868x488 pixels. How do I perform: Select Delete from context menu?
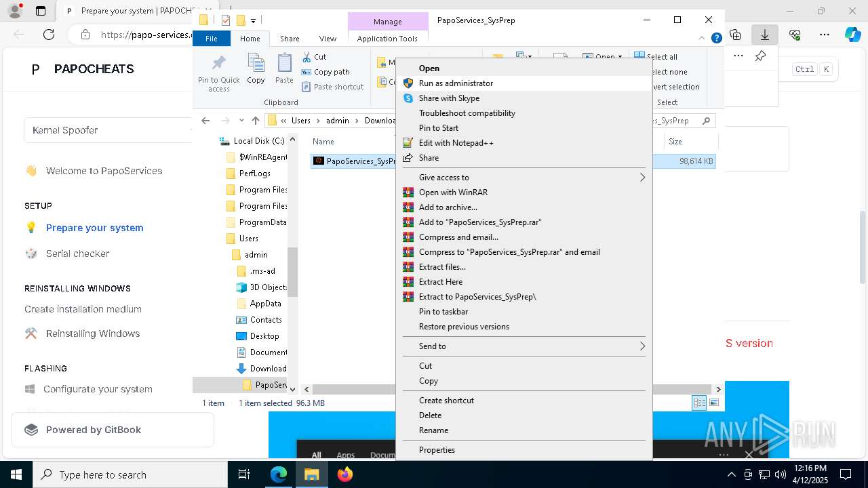[524, 415]
